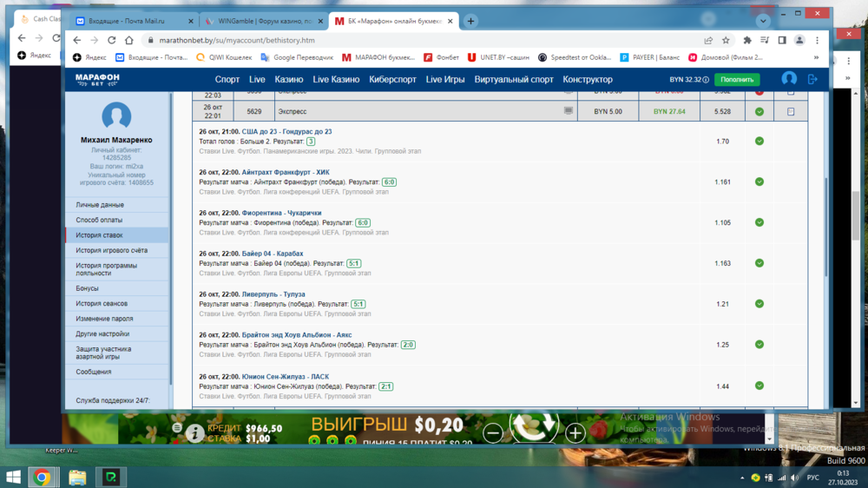Screen dimensions: 868x488
Task: Open the user profile avatar in header
Action: click(789, 79)
